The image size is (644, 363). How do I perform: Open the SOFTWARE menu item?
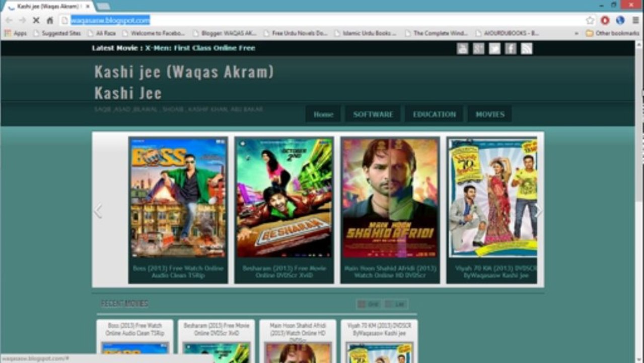tap(373, 114)
